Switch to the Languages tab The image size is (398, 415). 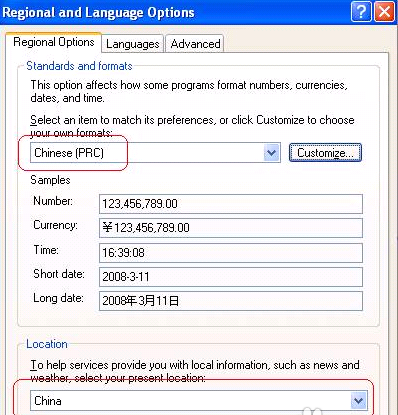132,44
